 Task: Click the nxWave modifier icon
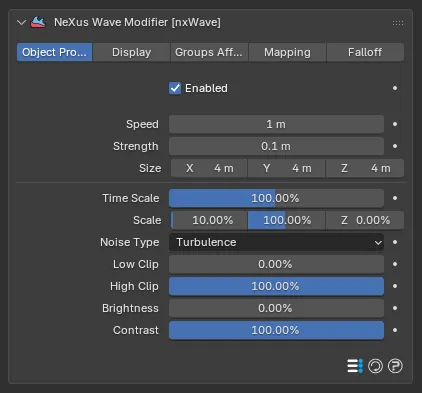coord(38,22)
